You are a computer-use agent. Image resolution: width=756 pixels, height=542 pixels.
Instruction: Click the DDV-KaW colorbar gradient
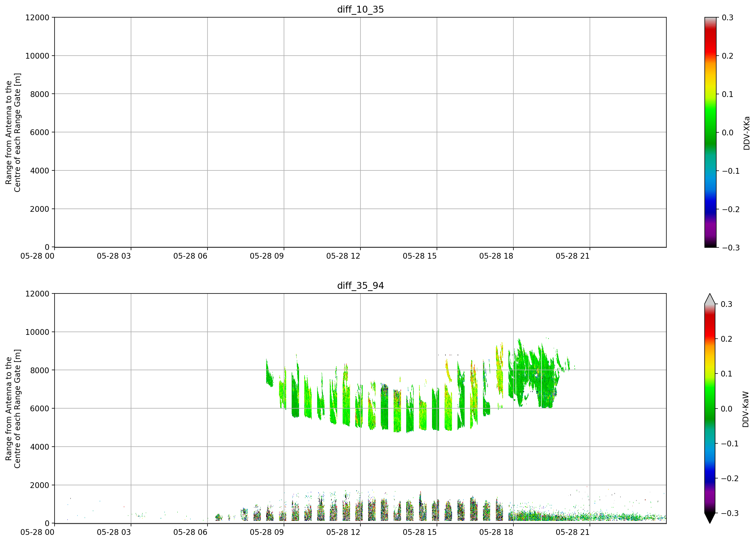pos(710,408)
